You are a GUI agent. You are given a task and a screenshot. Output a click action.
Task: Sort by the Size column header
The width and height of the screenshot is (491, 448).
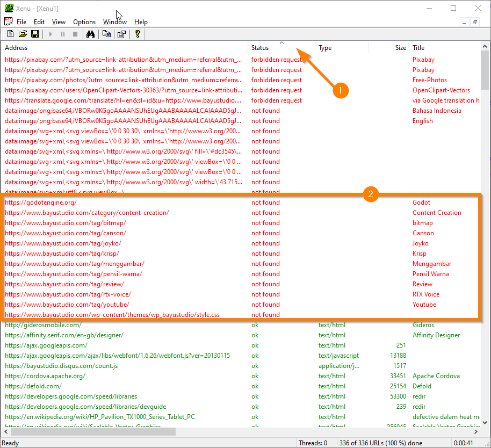click(x=389, y=48)
